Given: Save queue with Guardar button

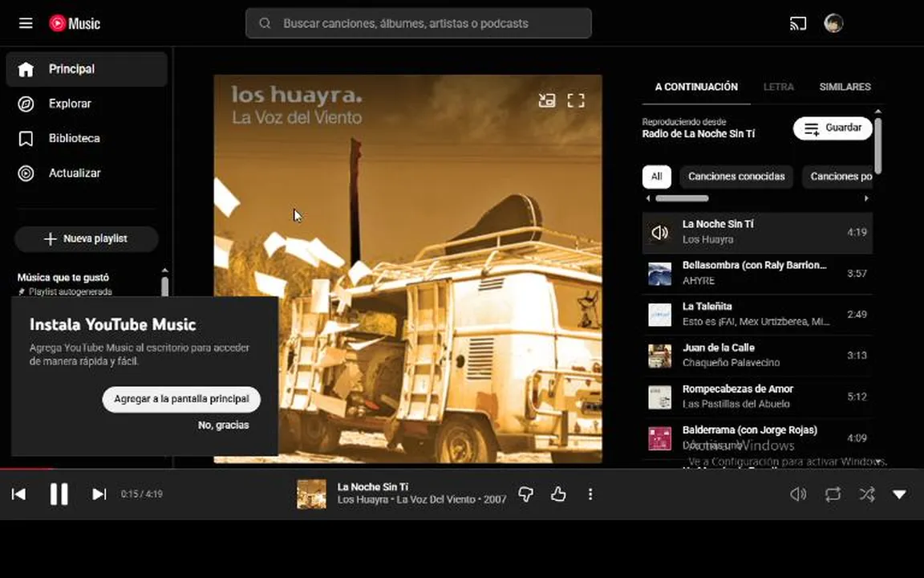Looking at the screenshot, I should pos(833,128).
